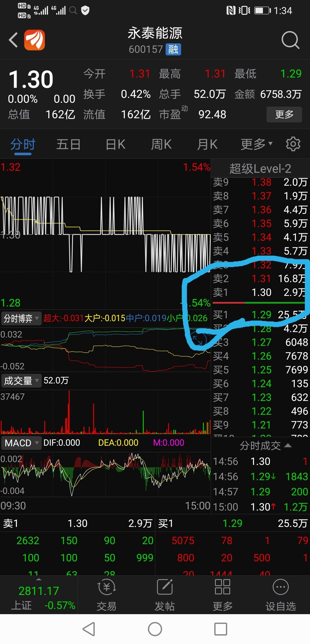310x644 pixels.
Task: Open the 交易 trade icon
Action: (106, 595)
